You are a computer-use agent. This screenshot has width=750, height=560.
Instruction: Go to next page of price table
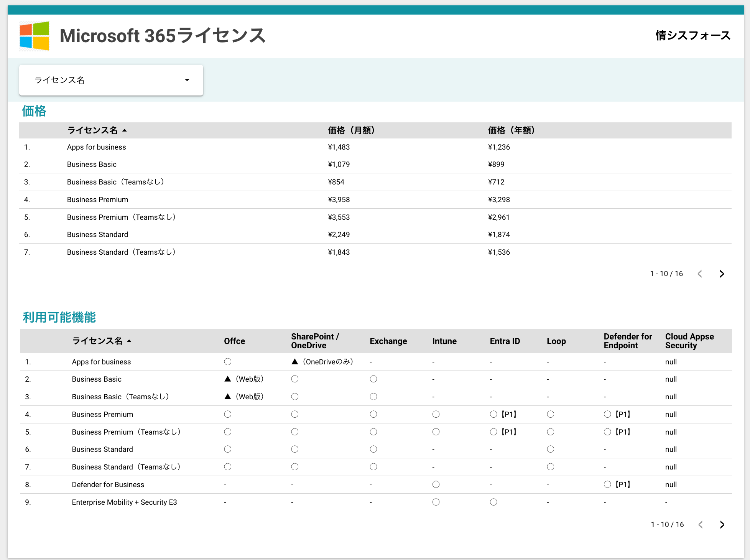[722, 274]
